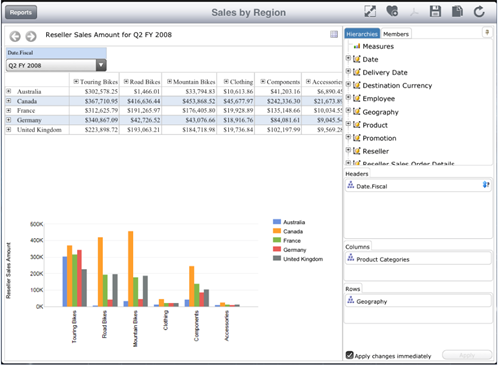Switch to Members tab
The width and height of the screenshot is (498, 365).
(x=396, y=34)
